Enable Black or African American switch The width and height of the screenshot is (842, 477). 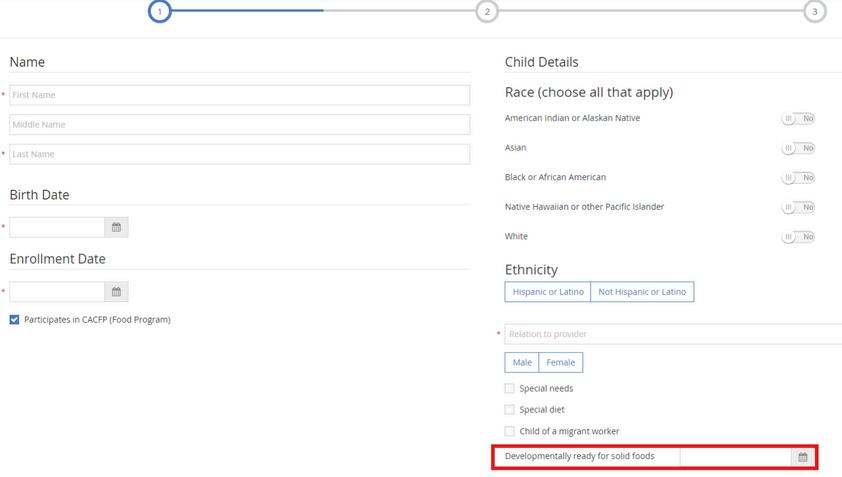click(x=798, y=178)
